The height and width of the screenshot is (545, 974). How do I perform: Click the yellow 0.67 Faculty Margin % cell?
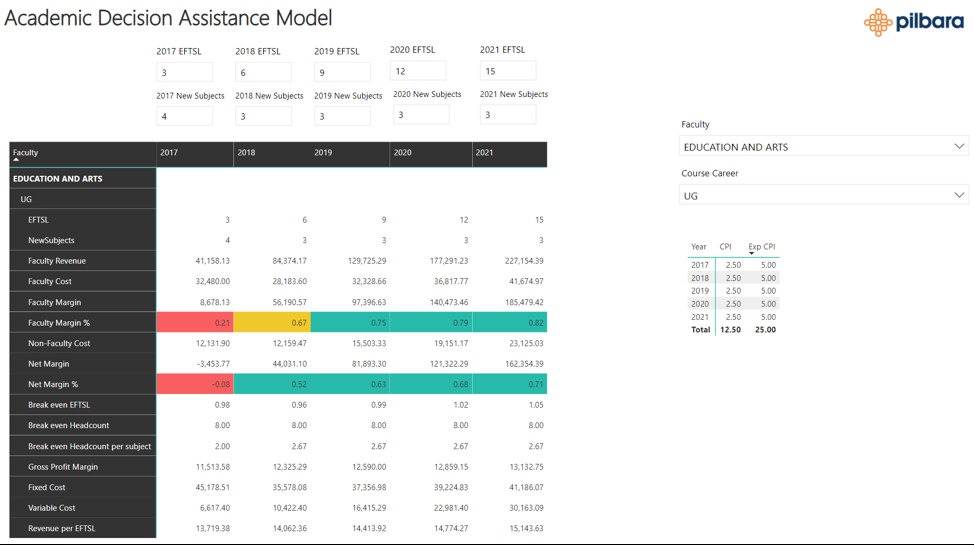click(271, 323)
